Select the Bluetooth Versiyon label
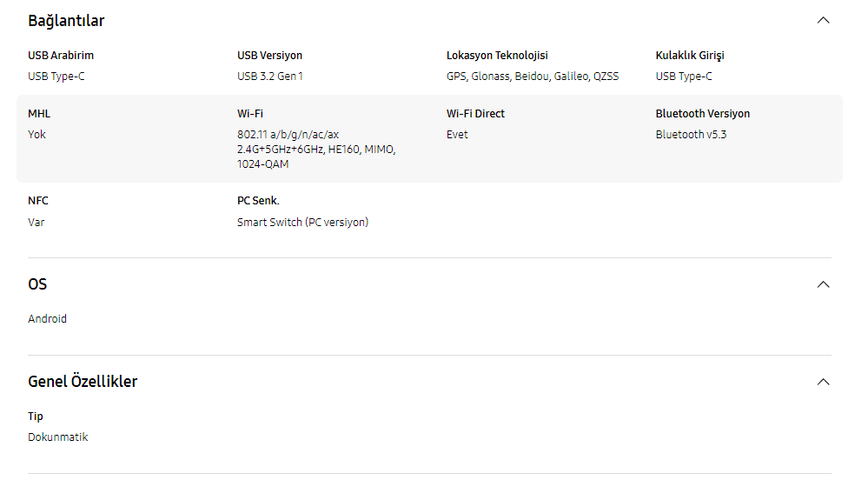The height and width of the screenshot is (480, 868). coord(703,114)
